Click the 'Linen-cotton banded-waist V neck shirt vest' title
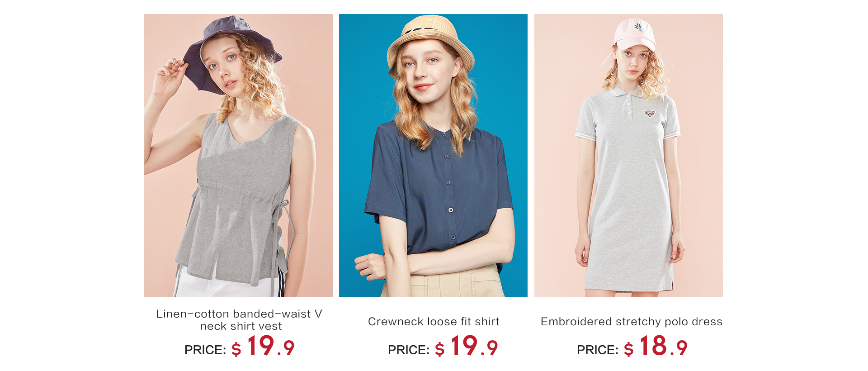This screenshot has width=868, height=371. point(239,320)
